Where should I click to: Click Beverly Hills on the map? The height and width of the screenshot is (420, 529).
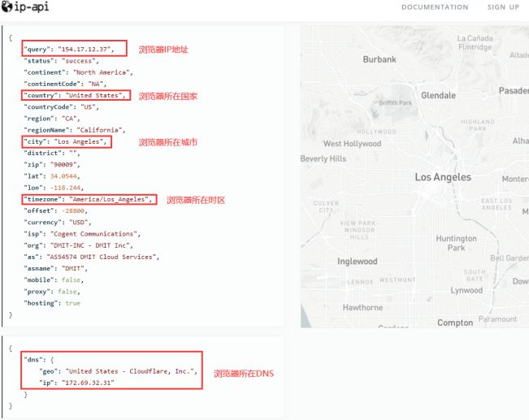pos(323,158)
